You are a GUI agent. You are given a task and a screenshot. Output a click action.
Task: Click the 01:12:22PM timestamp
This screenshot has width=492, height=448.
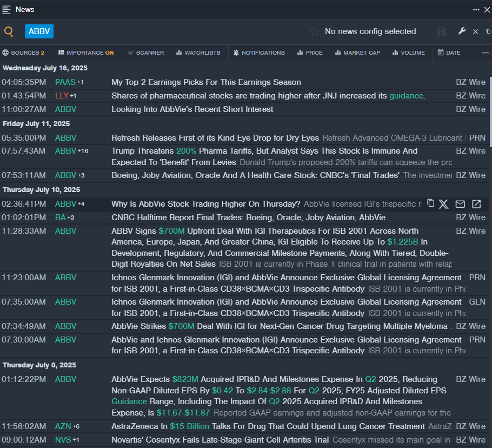point(24,379)
